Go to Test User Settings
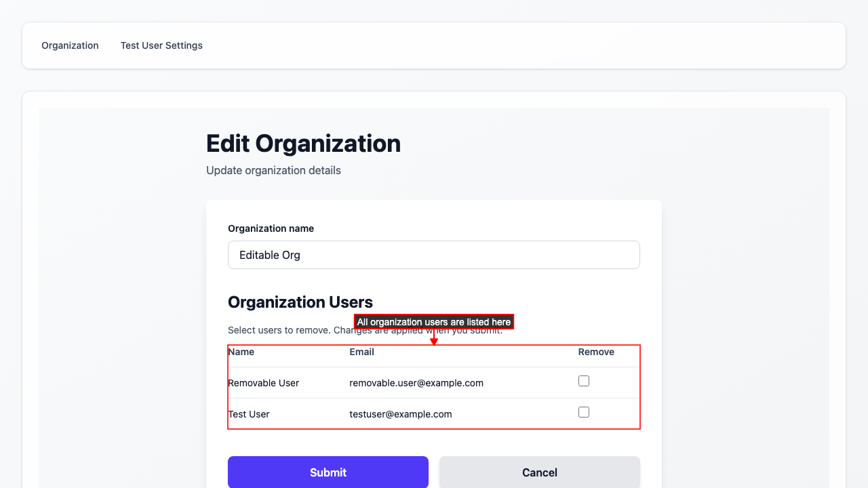This screenshot has width=868, height=488. (x=161, y=45)
